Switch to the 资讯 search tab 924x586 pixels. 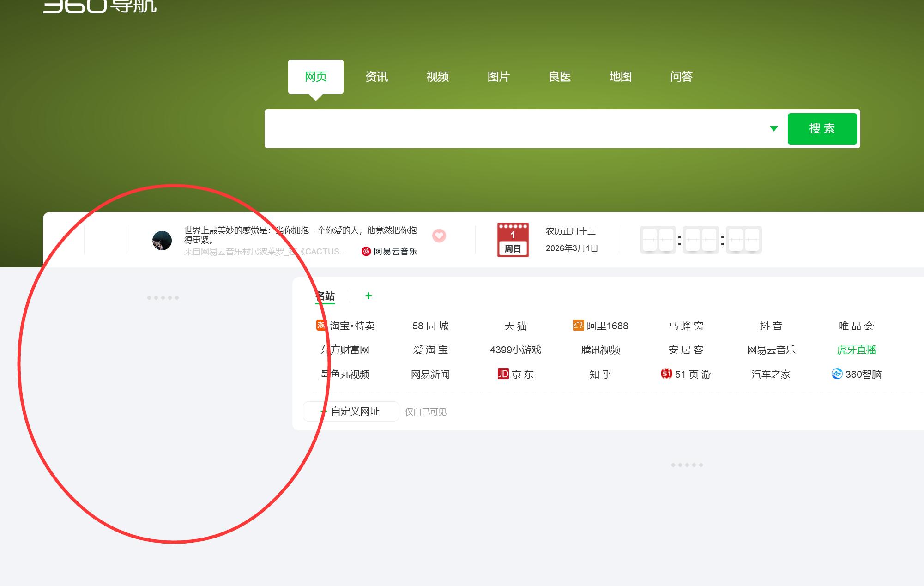(x=376, y=77)
